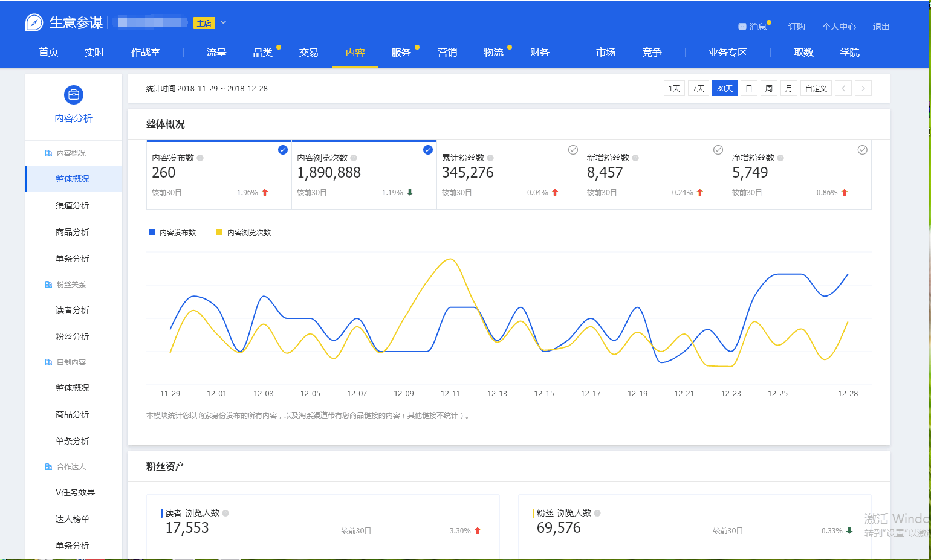The width and height of the screenshot is (931, 560).
Task: Open the 品类 nav tab
Action: [x=263, y=53]
